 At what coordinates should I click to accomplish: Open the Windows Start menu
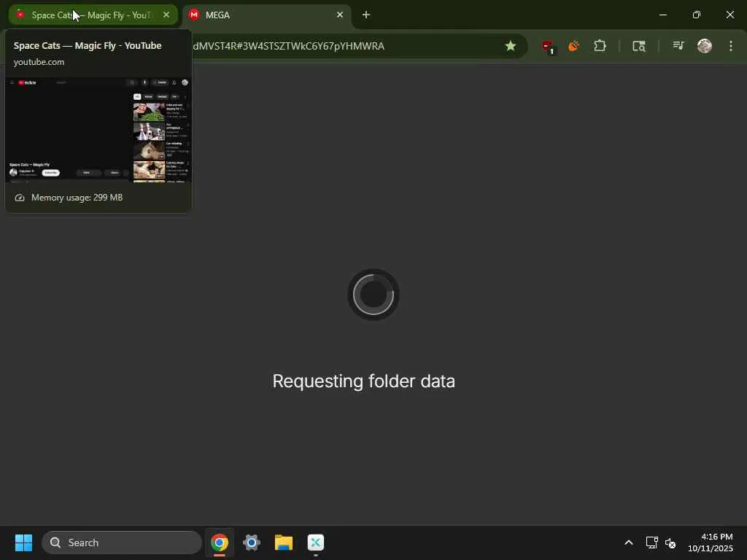pos(23,542)
